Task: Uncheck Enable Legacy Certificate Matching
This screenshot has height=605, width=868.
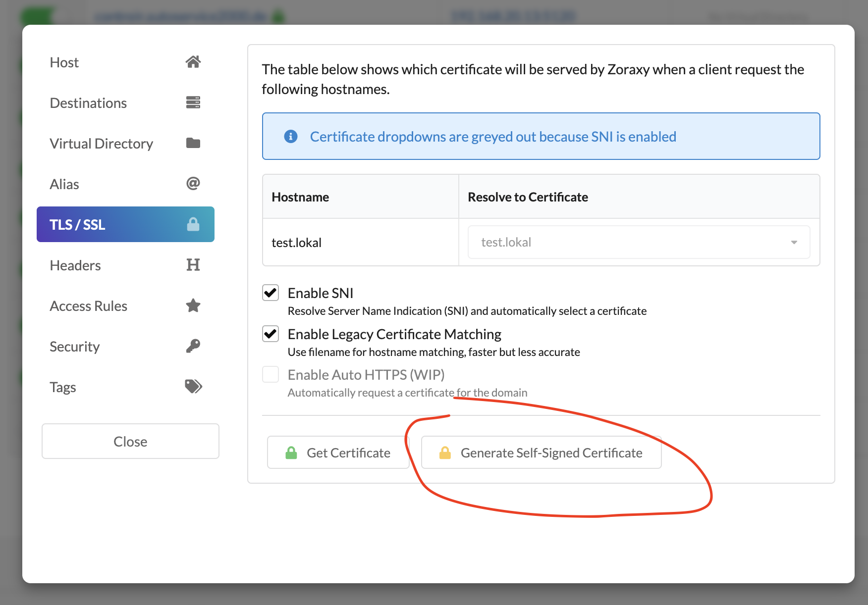Action: [271, 334]
